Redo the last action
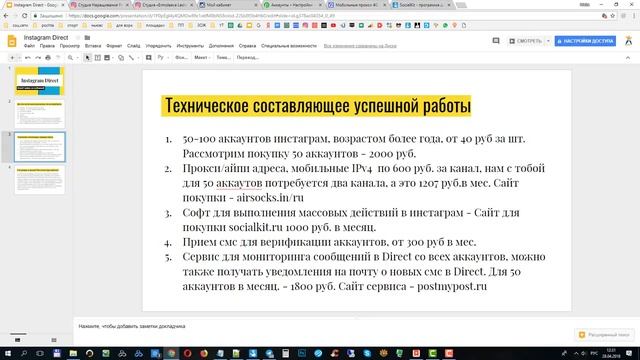Screen dimensions: 640x360 click(38, 58)
